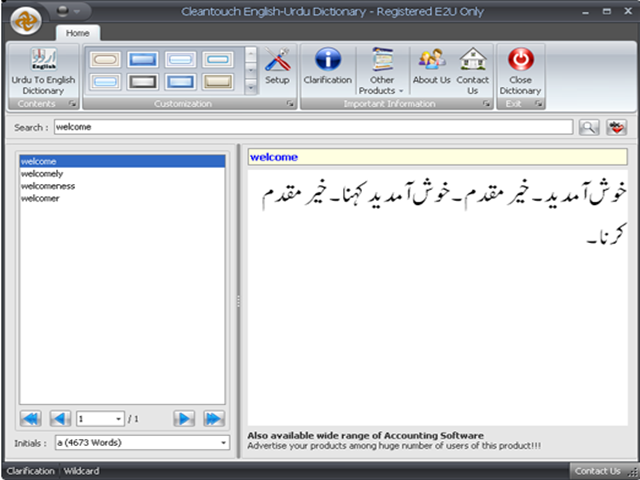Click into the Search input field

tap(313, 127)
